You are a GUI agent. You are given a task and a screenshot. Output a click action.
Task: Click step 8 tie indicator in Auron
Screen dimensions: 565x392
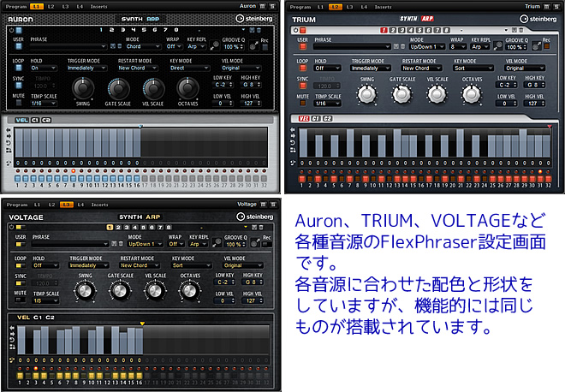(x=73, y=171)
